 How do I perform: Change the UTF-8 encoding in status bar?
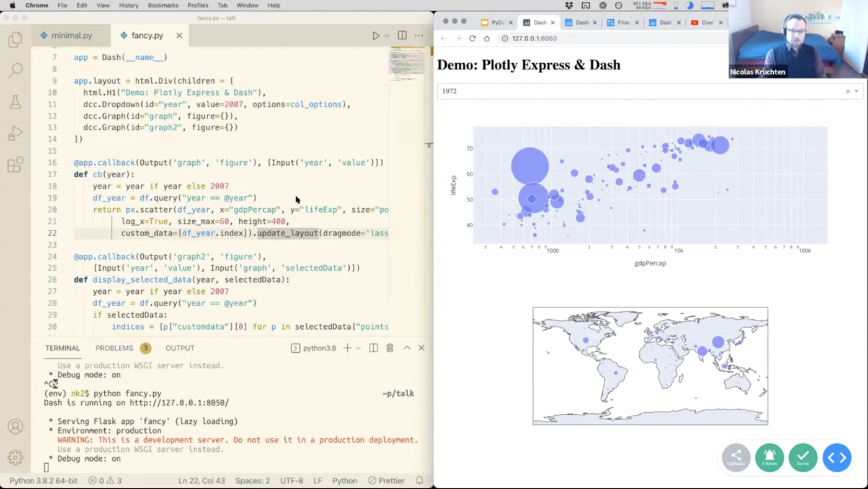pyautogui.click(x=291, y=480)
